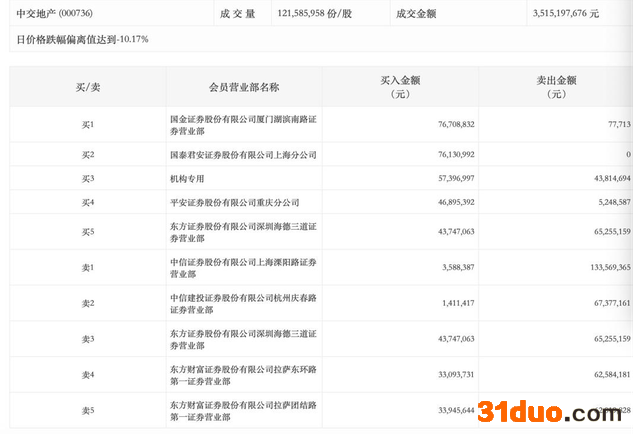This screenshot has height=434, width=640.
Task: Click the 日价格跌幅偏离值 -10.17% note
Action: pos(82,40)
